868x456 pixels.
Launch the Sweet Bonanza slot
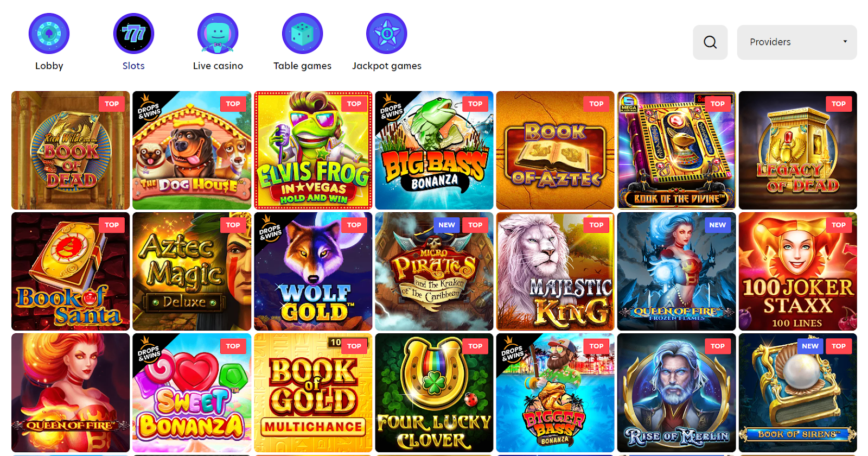192,392
